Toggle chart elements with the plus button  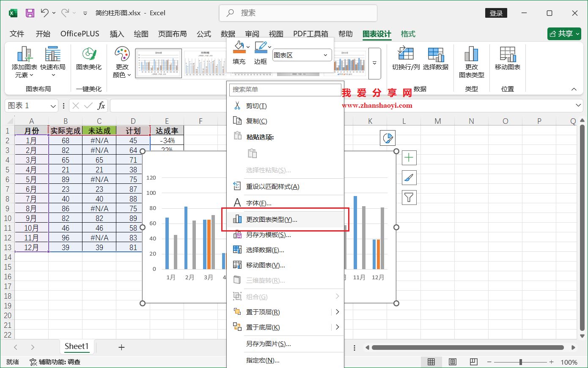coord(408,157)
